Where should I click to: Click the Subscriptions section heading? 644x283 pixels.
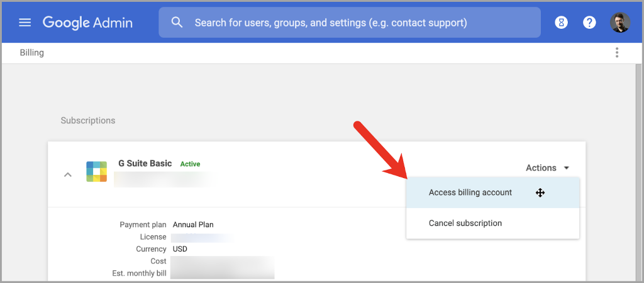88,120
